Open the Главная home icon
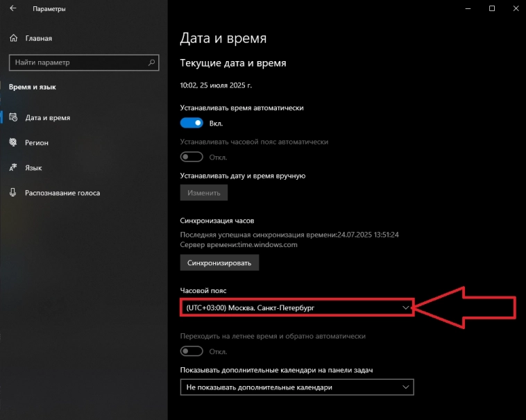The height and width of the screenshot is (420, 526). coord(13,38)
